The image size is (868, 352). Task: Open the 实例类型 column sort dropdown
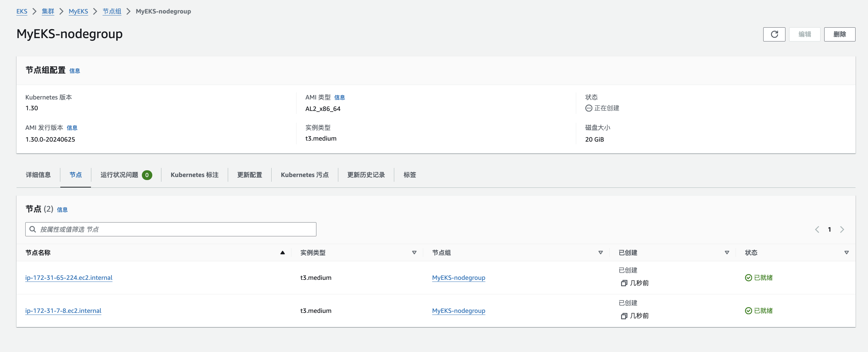[x=414, y=253]
